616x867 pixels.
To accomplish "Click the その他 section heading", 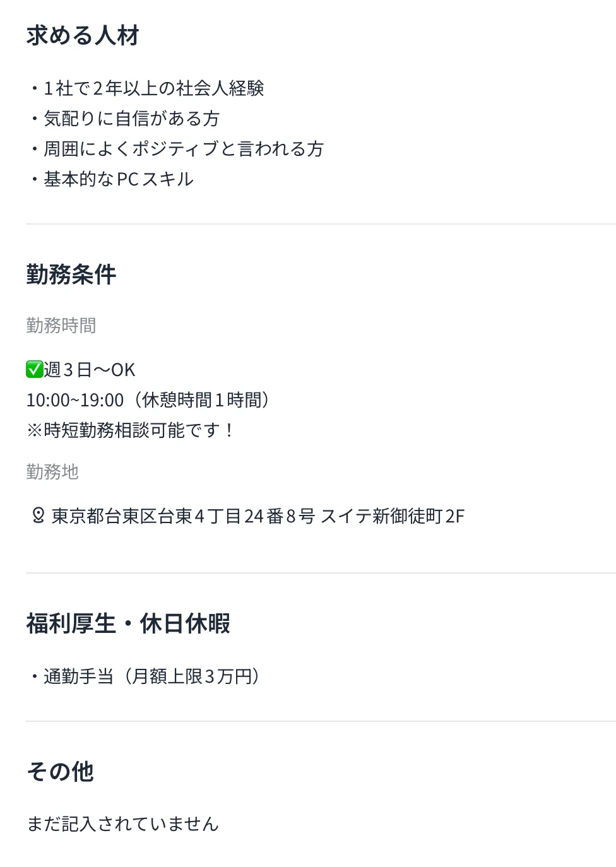I will (x=60, y=771).
